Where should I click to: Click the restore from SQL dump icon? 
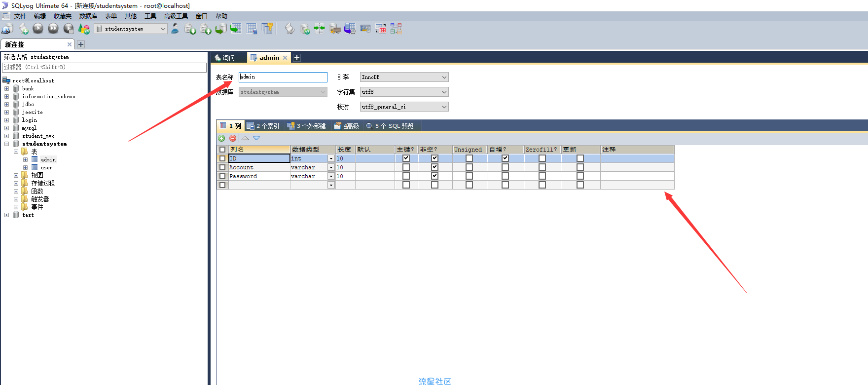(x=220, y=29)
